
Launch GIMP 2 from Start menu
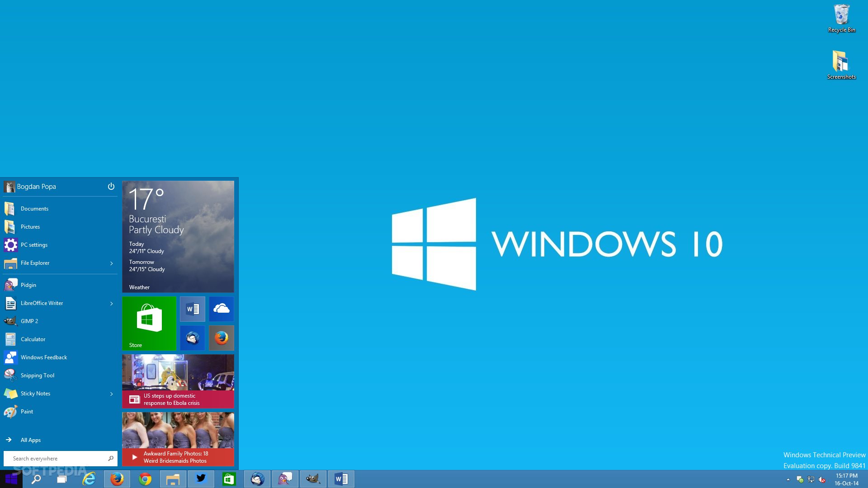[60, 321]
